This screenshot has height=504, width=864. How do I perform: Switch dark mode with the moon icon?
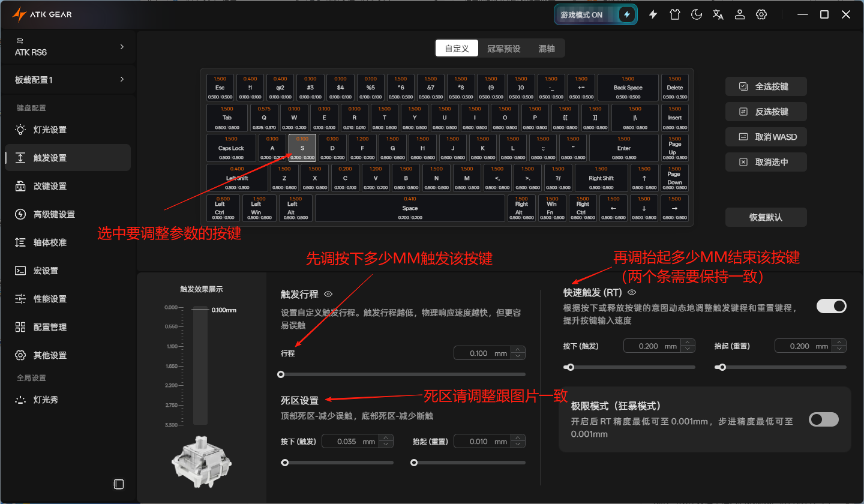tap(697, 14)
